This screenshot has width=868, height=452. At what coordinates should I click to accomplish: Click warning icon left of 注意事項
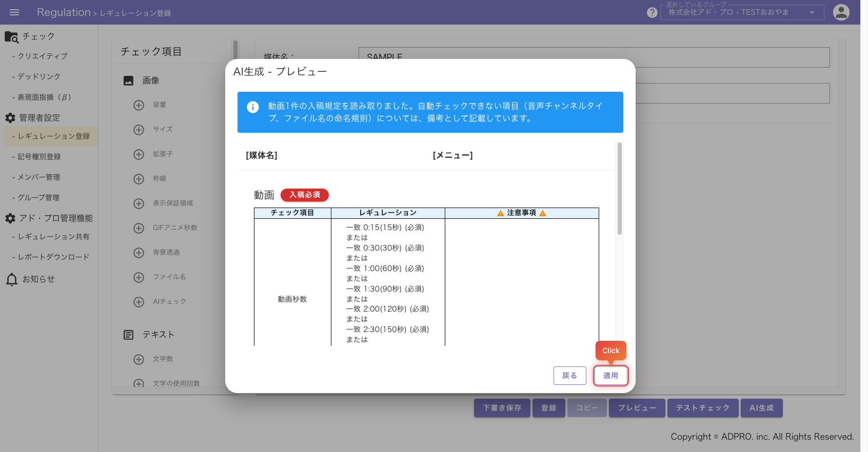click(501, 213)
